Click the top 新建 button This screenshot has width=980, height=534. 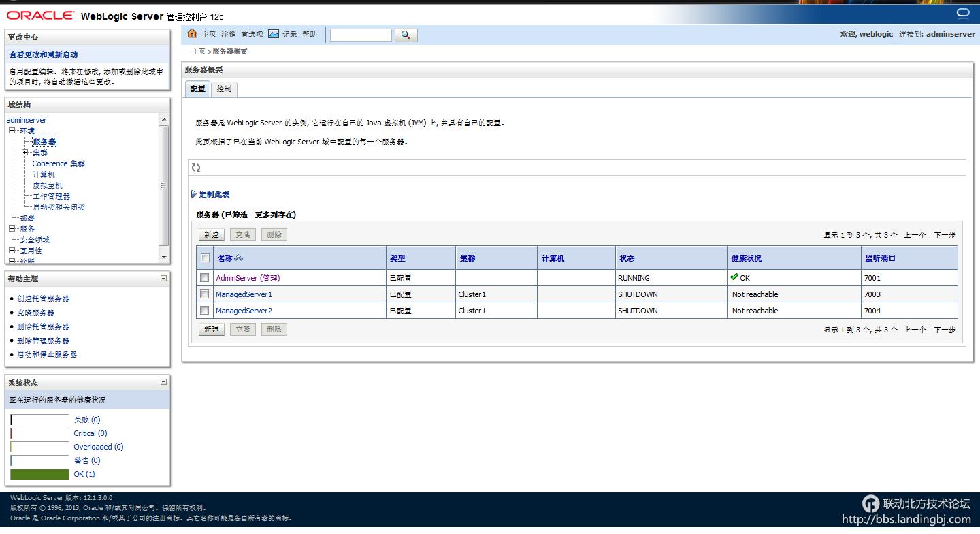click(x=212, y=234)
